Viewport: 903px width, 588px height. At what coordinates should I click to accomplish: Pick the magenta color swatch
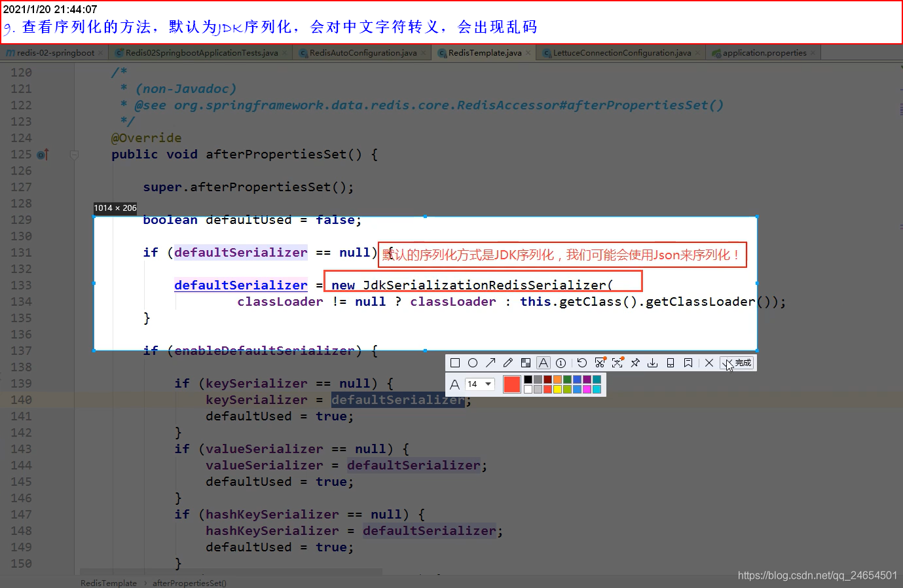coord(587,389)
